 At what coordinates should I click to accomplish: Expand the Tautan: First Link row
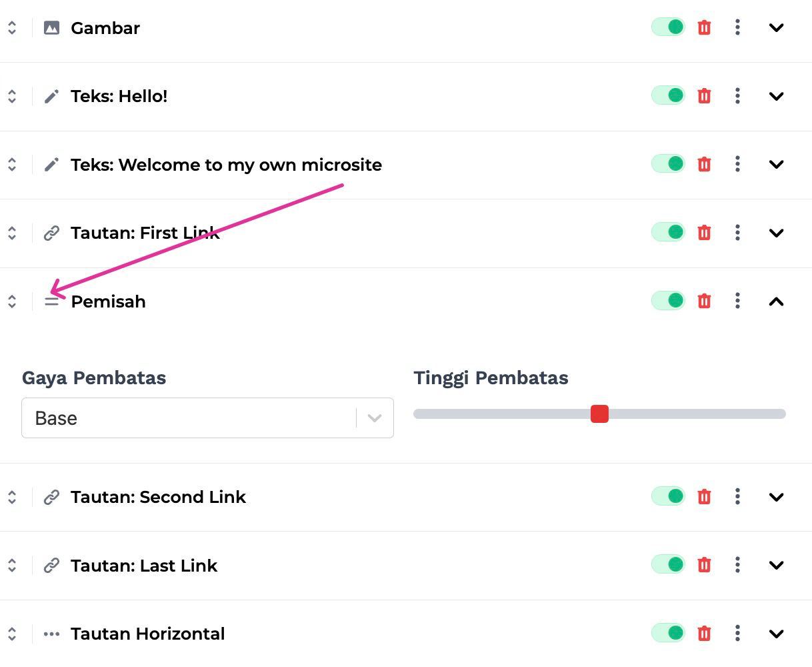pos(776,233)
